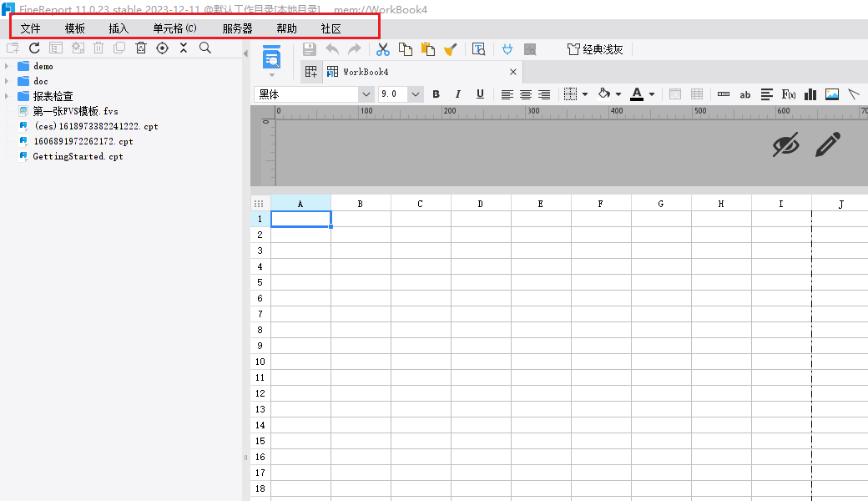Open the 插入 menu
The width and height of the screenshot is (868, 501).
point(119,28)
